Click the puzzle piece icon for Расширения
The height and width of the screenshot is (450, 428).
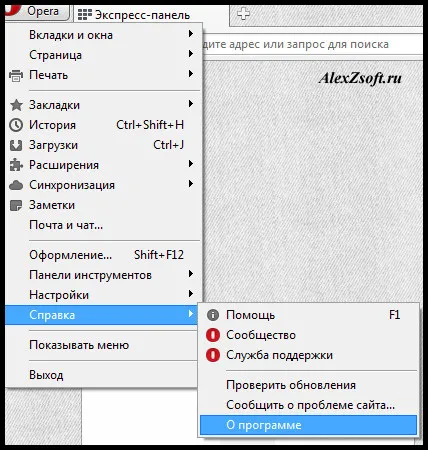click(x=16, y=165)
